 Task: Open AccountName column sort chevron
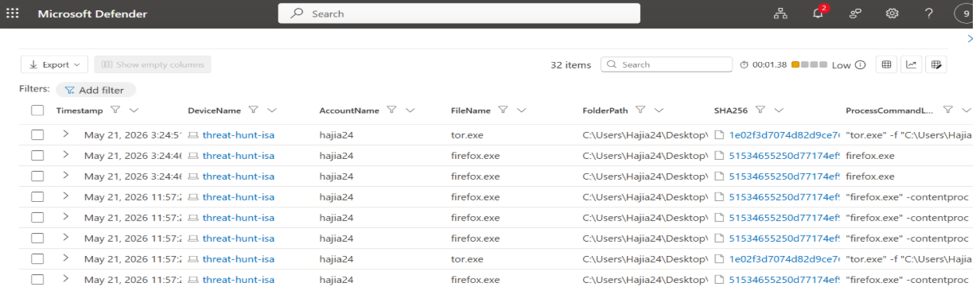(410, 111)
